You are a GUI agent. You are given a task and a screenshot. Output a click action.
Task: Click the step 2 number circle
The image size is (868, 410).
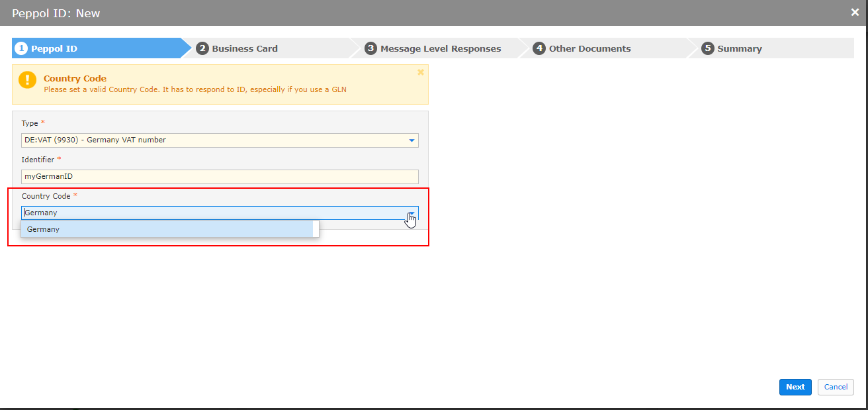point(202,48)
